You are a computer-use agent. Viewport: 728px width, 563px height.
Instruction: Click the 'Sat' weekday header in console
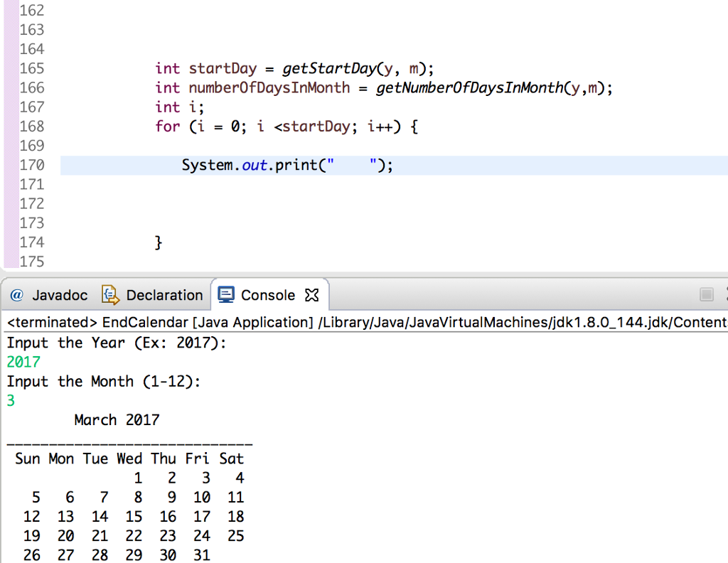[x=232, y=459]
